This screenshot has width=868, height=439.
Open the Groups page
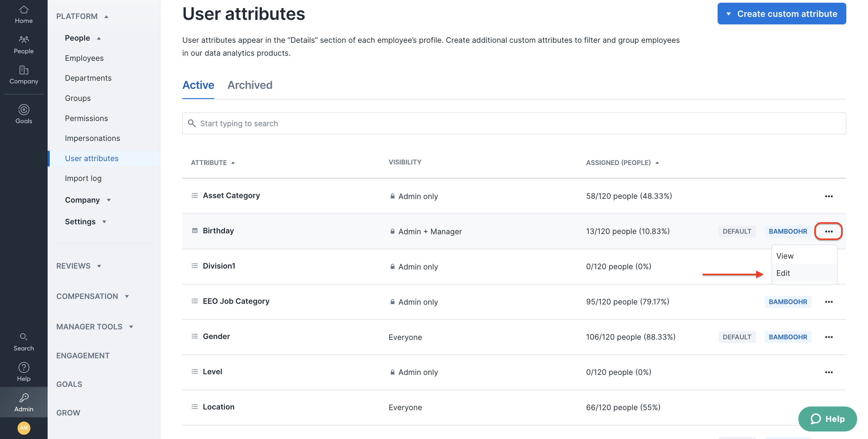coord(78,98)
